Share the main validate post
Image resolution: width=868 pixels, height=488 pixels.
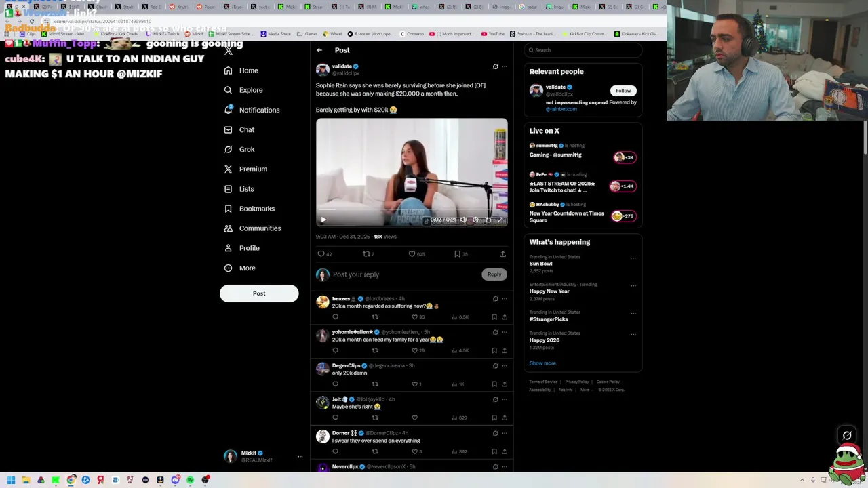(x=502, y=254)
